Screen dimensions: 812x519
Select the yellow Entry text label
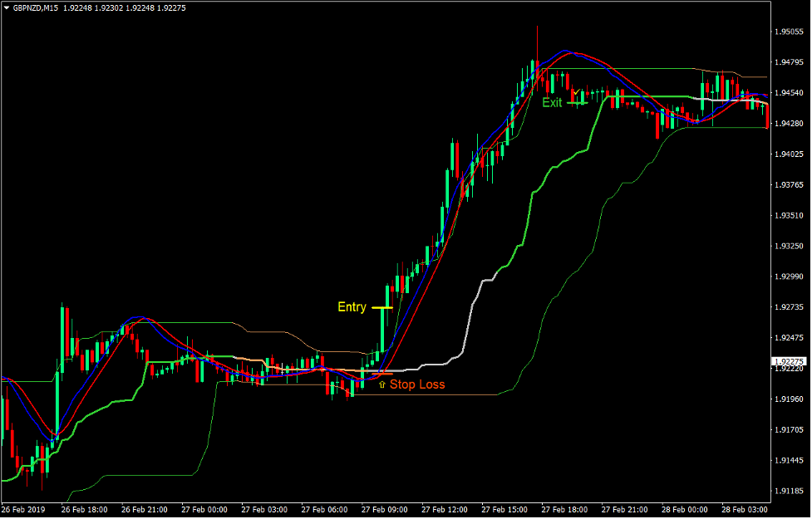pyautogui.click(x=352, y=307)
